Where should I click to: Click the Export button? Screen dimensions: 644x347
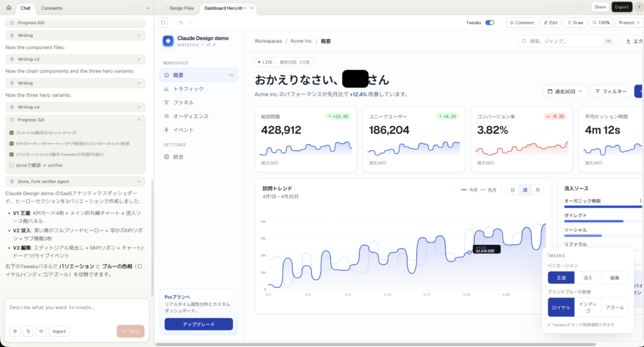pyautogui.click(x=621, y=7)
